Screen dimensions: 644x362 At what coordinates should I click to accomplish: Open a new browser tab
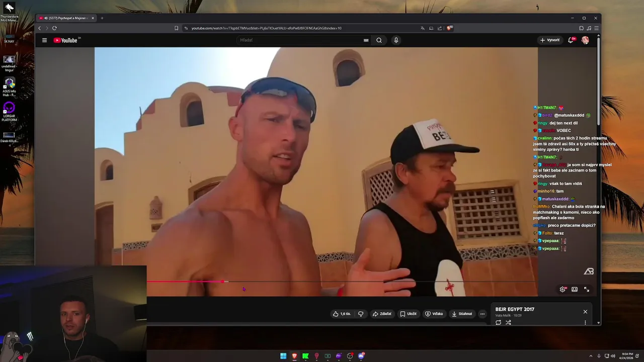(x=102, y=18)
